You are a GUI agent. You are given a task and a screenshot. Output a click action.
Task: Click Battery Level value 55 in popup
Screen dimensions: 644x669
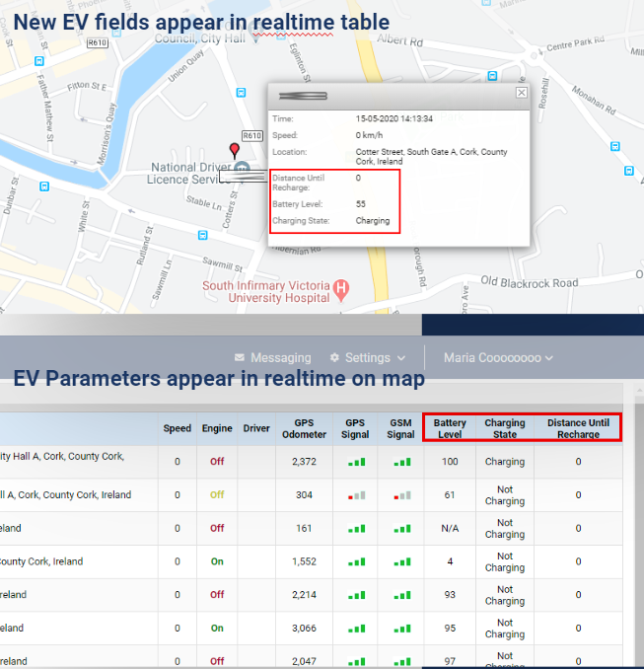361,204
